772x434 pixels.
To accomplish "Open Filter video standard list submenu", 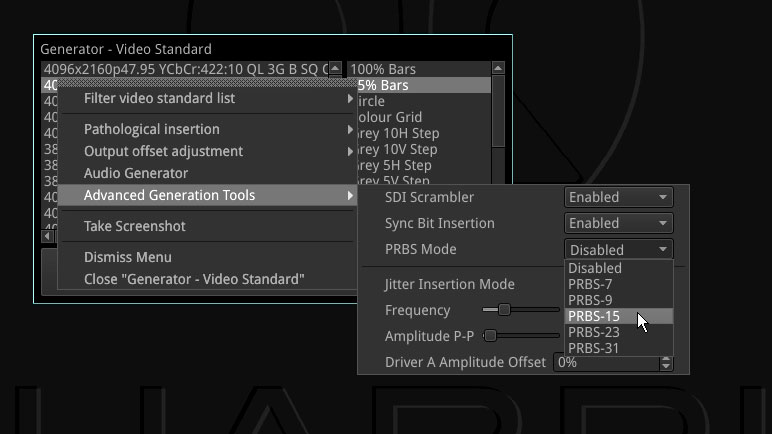I will click(207, 99).
